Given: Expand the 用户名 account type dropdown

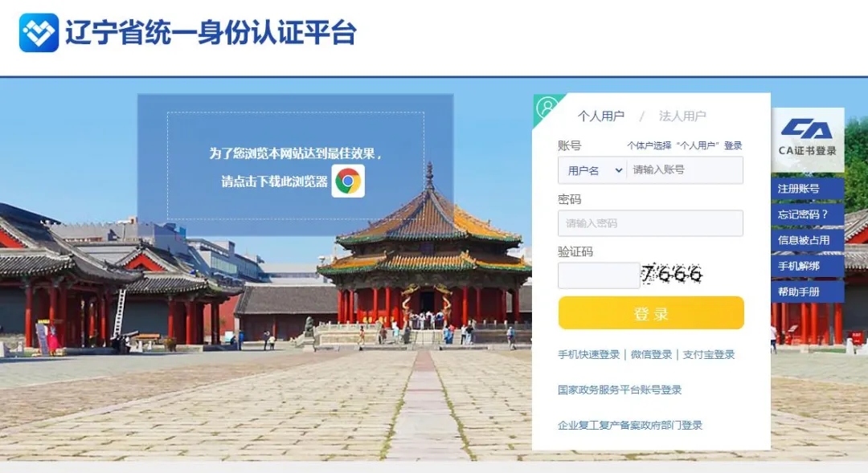Looking at the screenshot, I should (592, 170).
